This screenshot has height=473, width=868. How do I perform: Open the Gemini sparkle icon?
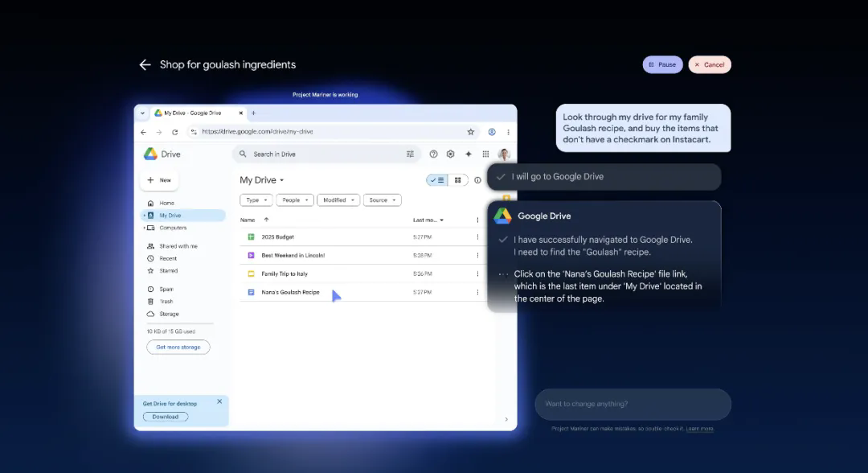469,154
